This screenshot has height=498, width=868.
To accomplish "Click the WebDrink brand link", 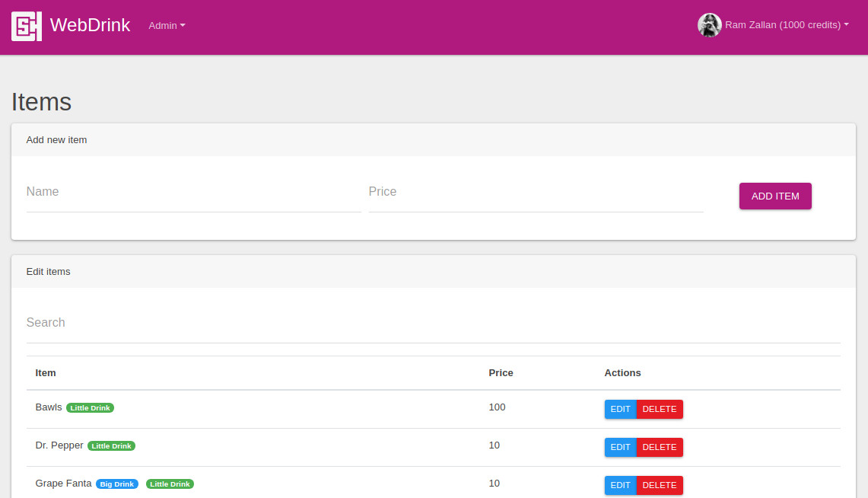I will [90, 25].
